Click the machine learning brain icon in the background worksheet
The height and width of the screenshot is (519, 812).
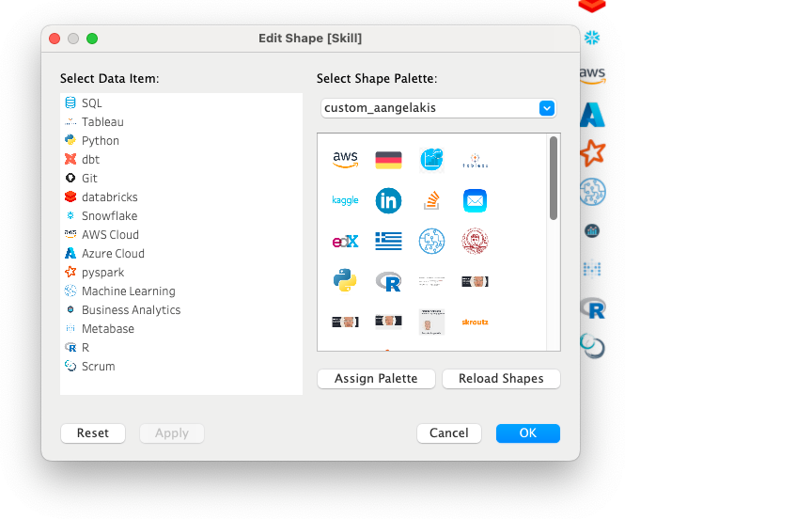click(x=592, y=192)
